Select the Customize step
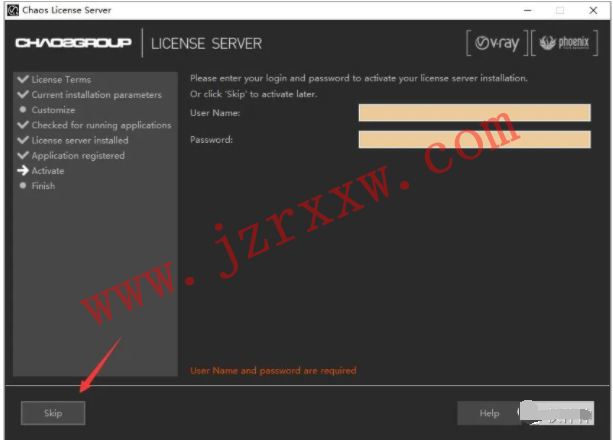Screen dimensions: 613x440 [54, 110]
